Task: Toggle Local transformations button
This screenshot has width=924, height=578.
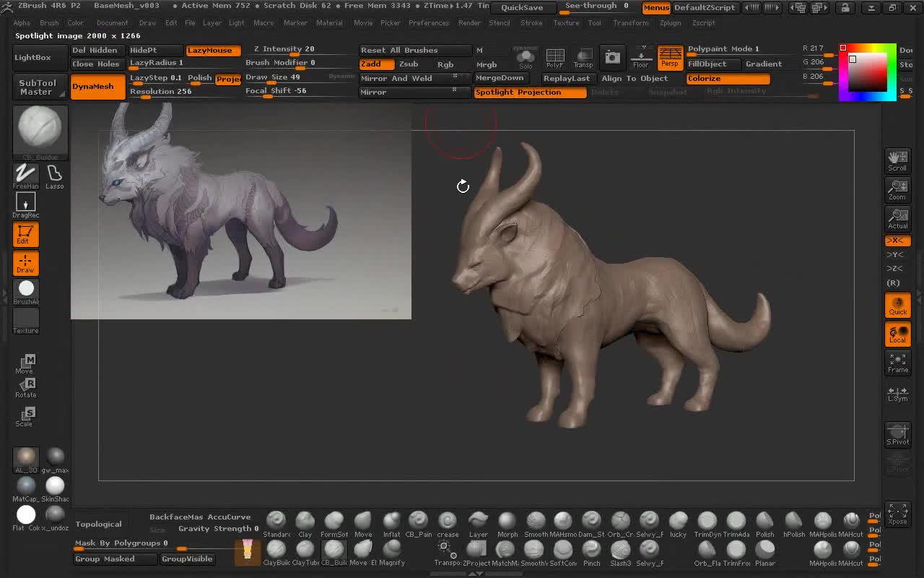Action: (898, 334)
